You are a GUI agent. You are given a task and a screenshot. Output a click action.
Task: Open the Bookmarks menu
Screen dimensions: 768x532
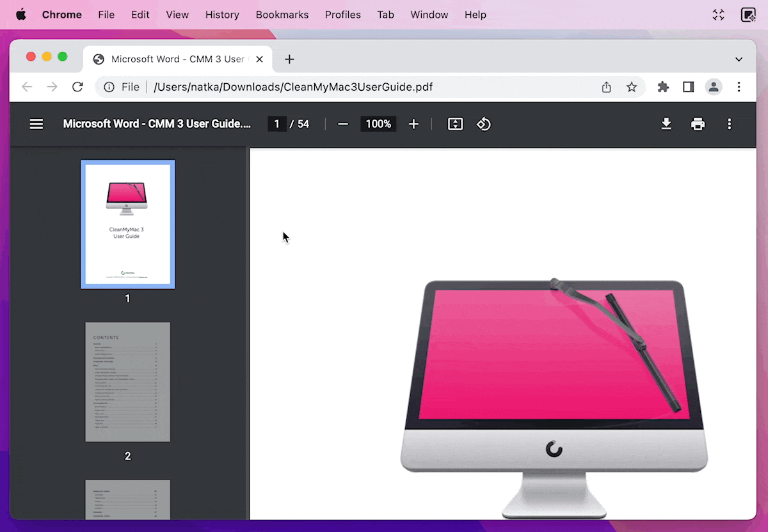point(282,15)
